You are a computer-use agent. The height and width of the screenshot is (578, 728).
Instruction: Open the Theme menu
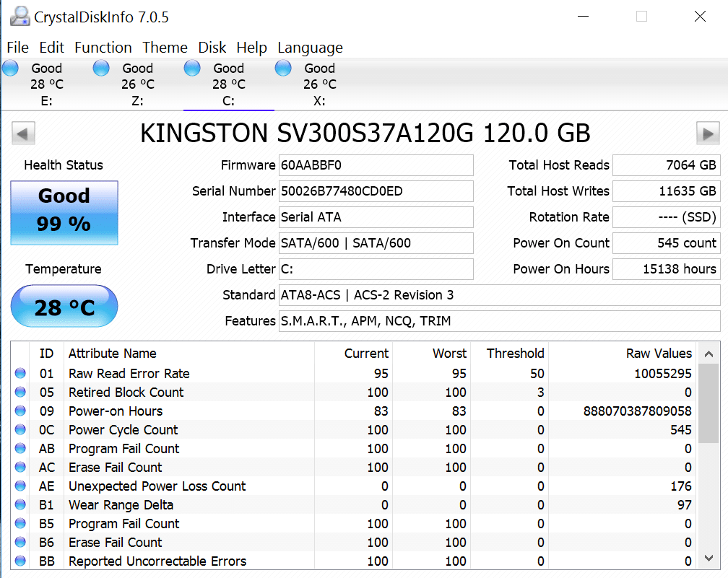coord(165,48)
